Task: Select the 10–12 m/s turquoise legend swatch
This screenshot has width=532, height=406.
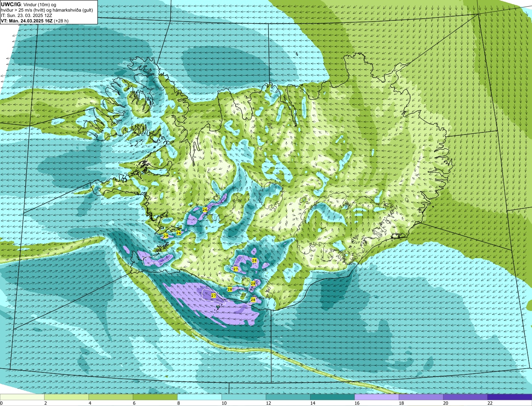Action: coord(244,397)
